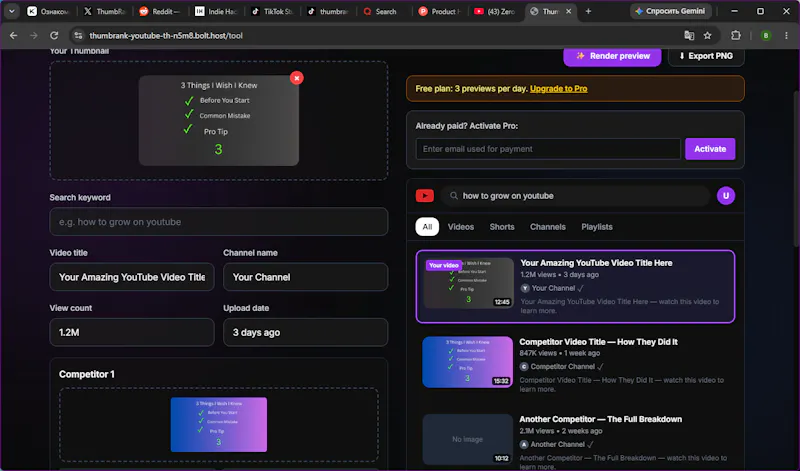
Task: Reload the page
Action: point(54,35)
